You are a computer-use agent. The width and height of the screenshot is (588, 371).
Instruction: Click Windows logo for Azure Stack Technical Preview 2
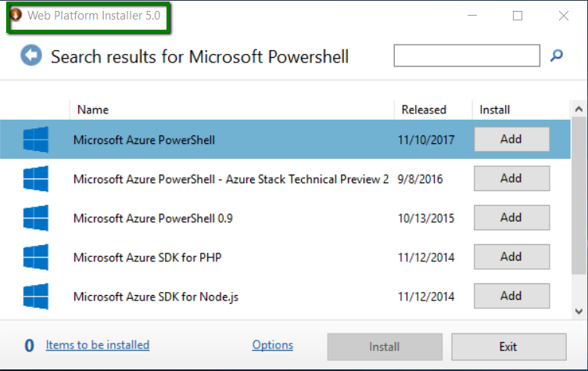[36, 178]
